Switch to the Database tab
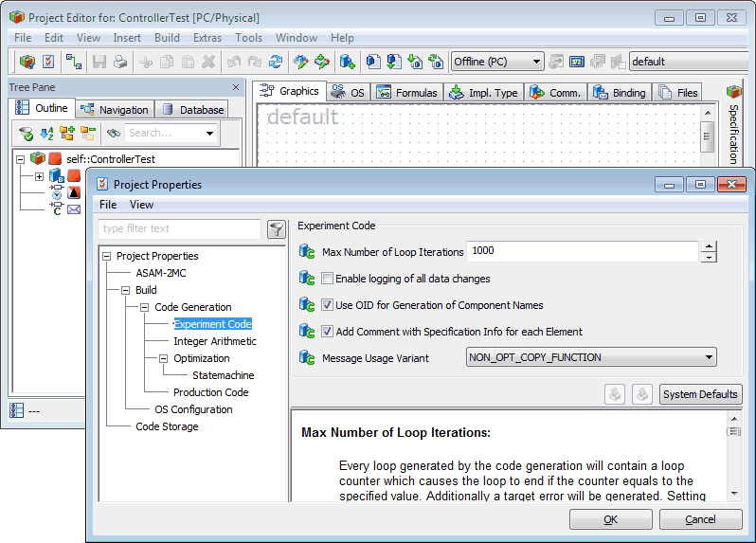This screenshot has width=756, height=543. [x=192, y=110]
